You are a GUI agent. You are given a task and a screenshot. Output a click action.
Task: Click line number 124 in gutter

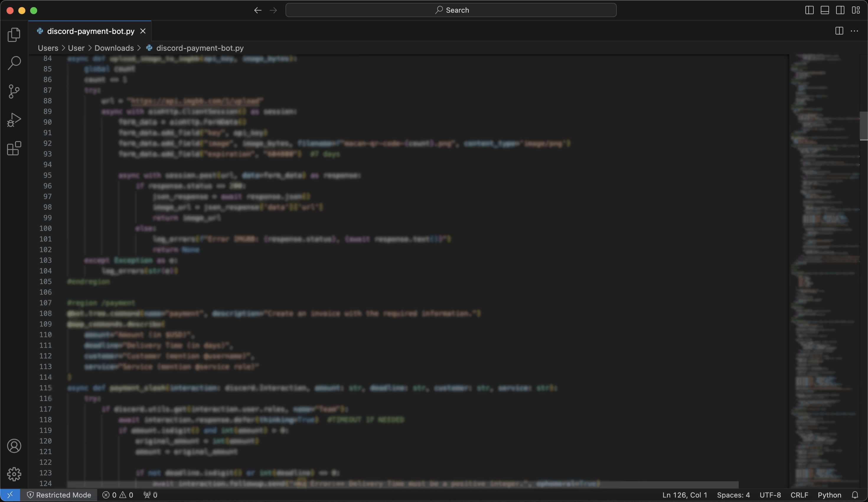[x=45, y=483]
